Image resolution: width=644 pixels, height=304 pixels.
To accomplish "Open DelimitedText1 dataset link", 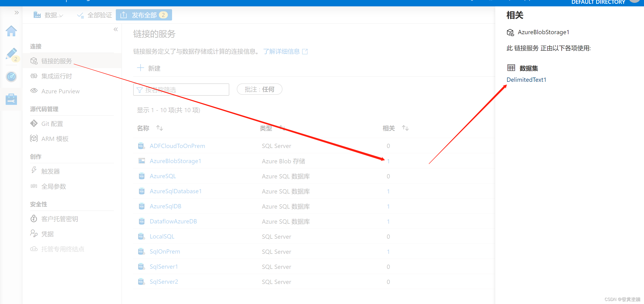I will point(526,80).
